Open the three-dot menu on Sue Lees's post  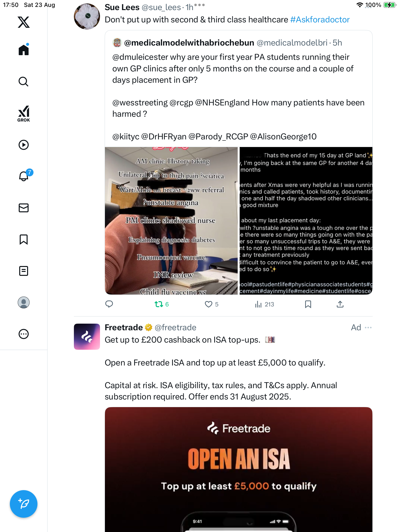point(199,5)
